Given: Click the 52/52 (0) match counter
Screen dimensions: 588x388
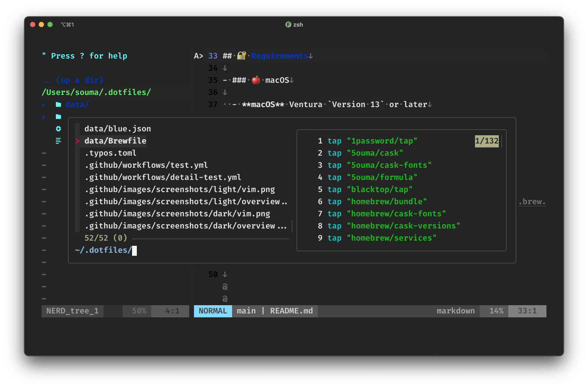Looking at the screenshot, I should pos(106,238).
